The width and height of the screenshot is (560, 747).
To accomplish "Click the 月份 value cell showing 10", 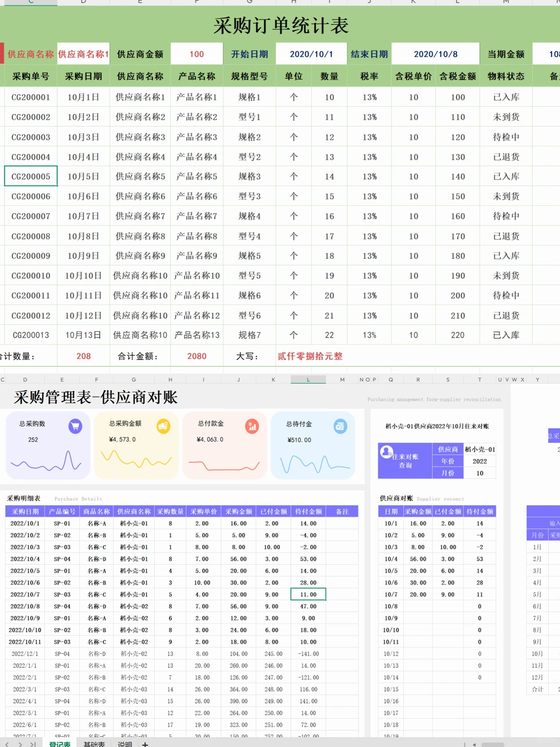I will point(480,473).
